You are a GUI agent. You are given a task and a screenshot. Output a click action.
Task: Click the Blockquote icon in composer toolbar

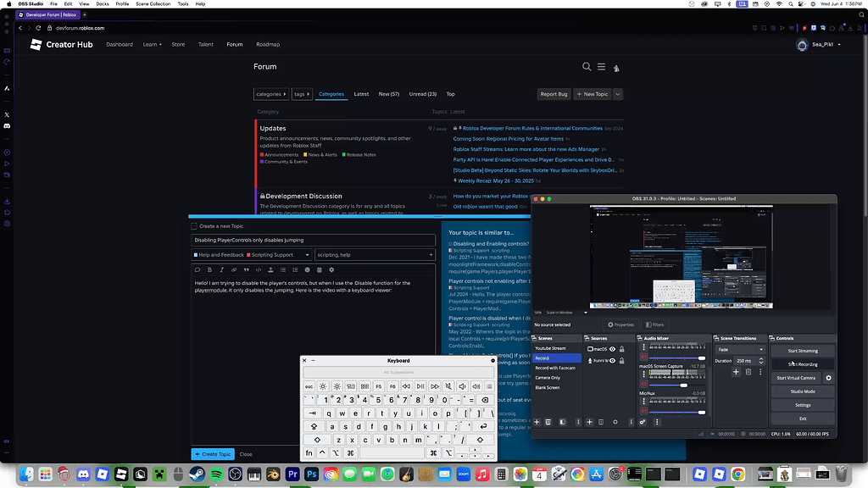(x=246, y=270)
